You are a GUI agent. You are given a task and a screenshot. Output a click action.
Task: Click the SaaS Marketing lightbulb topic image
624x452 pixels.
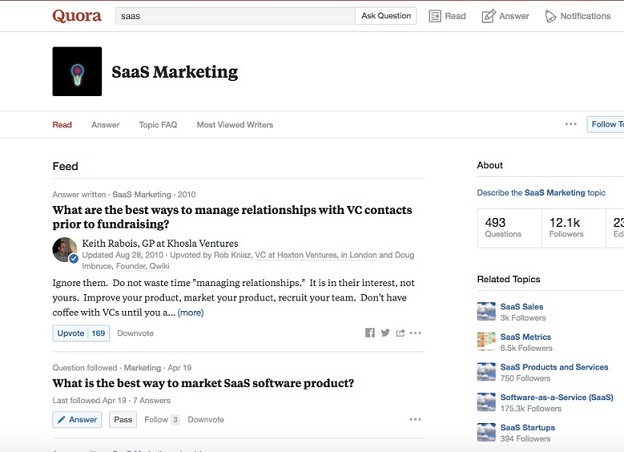tap(77, 71)
